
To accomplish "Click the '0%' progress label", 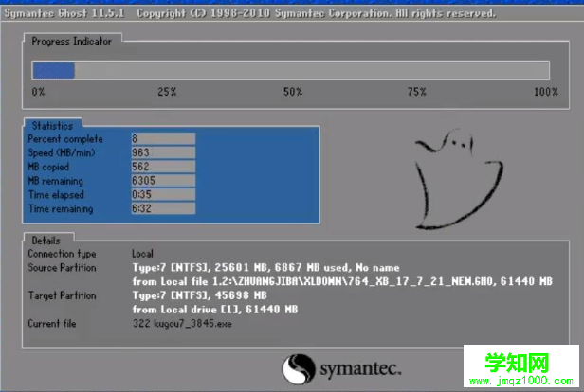I will (38, 92).
